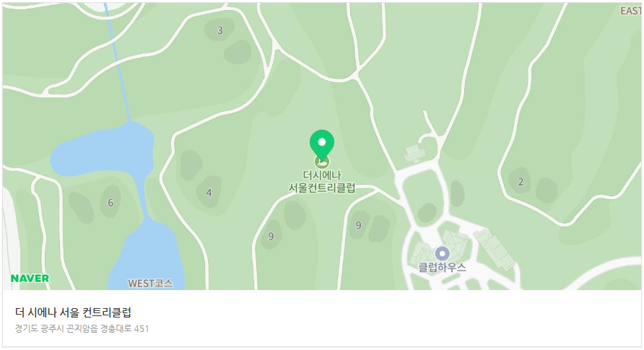
Task: Open the NAVER logo link
Action: [30, 278]
